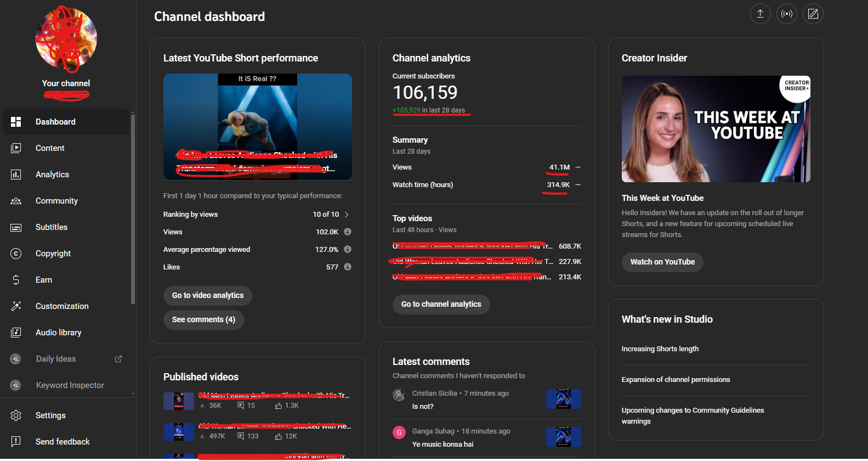Click the upload videos icon
Image resolution: width=868 pixels, height=461 pixels.
[760, 14]
